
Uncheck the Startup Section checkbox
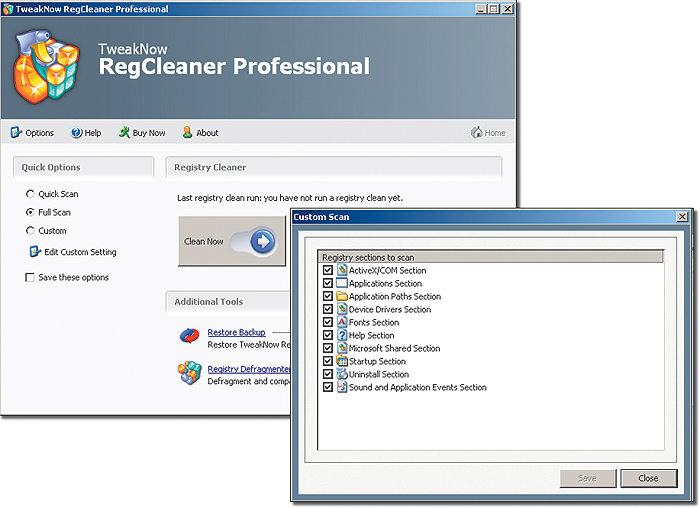point(328,361)
